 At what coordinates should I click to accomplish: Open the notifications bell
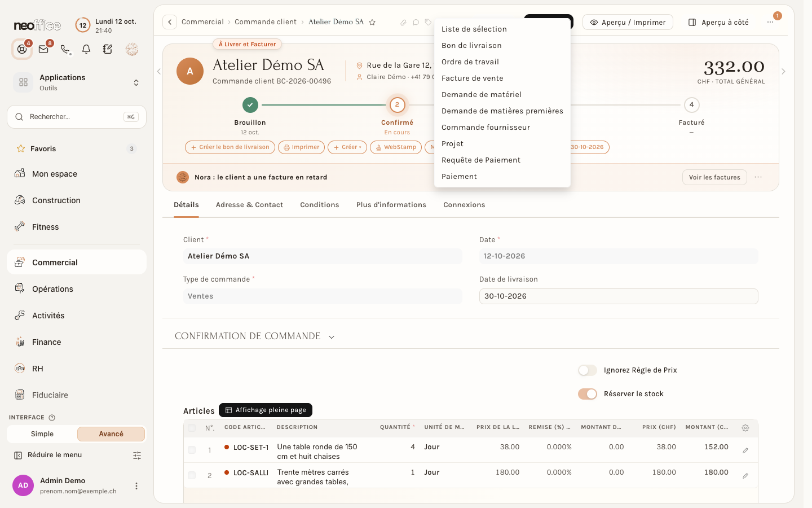coord(86,49)
